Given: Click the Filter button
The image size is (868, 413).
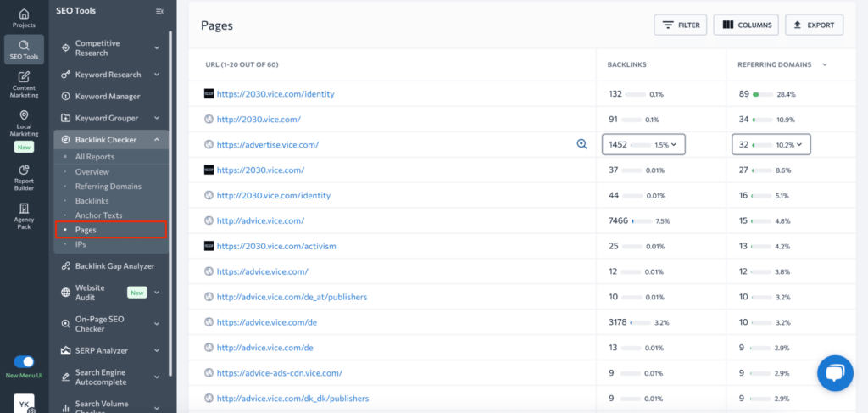Looking at the screenshot, I should click(x=681, y=25).
